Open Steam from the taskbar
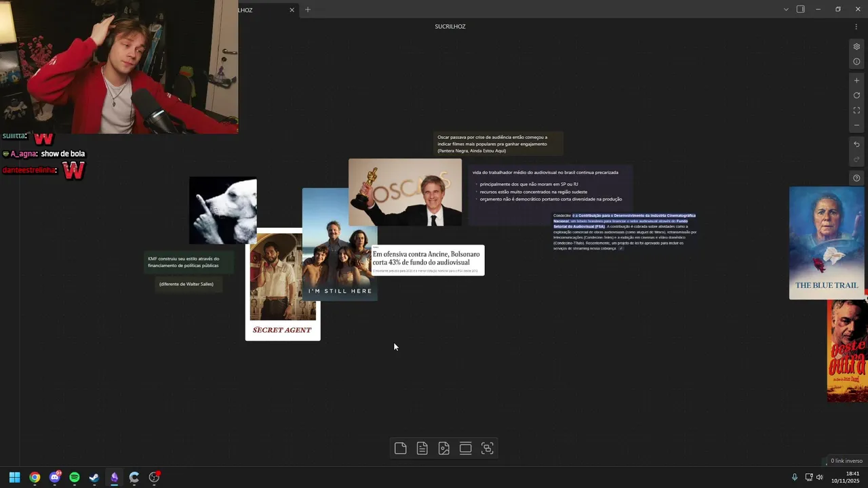 click(x=94, y=477)
